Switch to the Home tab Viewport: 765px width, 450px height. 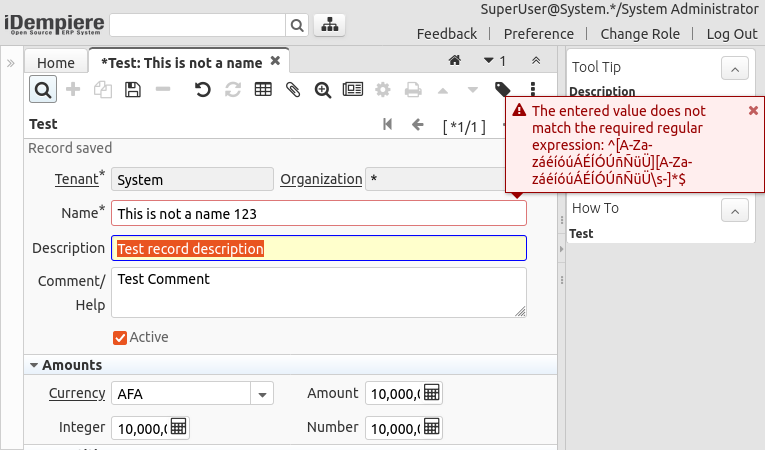point(56,62)
